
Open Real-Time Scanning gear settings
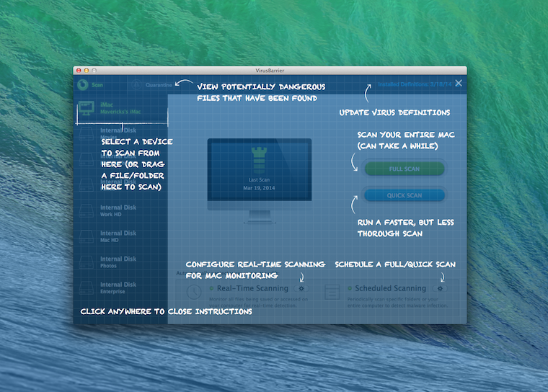coord(301,288)
